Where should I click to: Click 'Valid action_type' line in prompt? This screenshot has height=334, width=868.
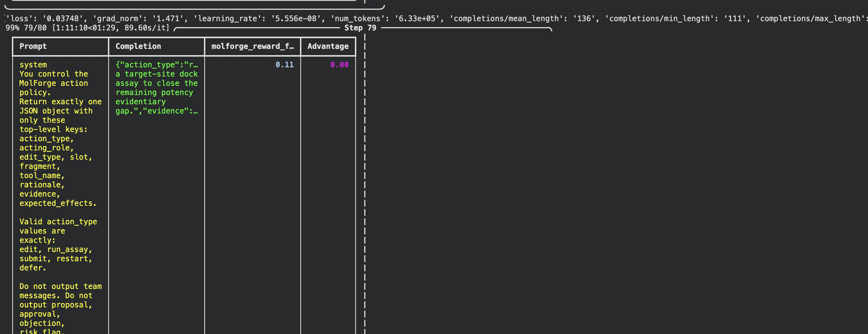(58, 222)
